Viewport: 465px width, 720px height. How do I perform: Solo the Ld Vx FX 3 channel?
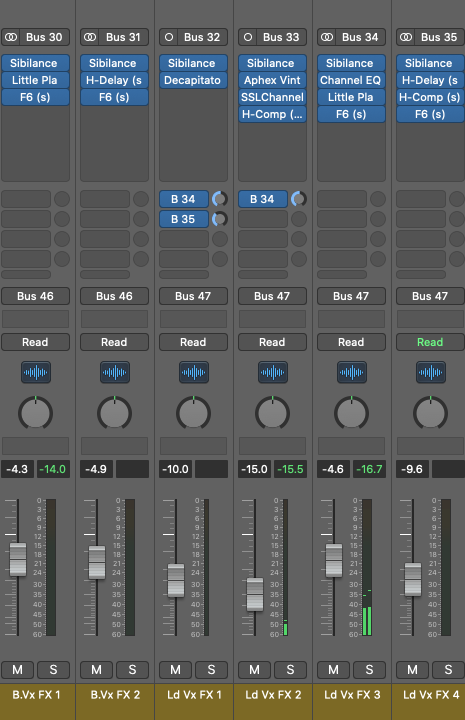click(x=369, y=670)
